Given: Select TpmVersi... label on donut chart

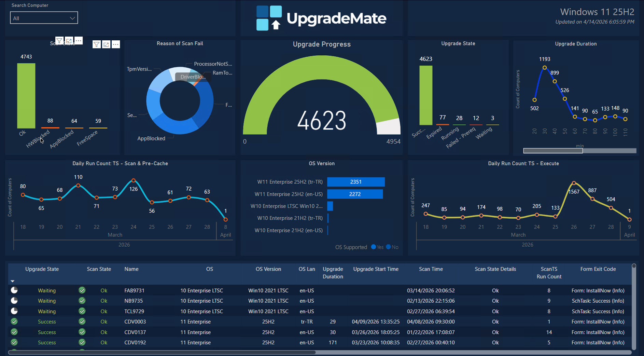Looking at the screenshot, I should click(139, 69).
